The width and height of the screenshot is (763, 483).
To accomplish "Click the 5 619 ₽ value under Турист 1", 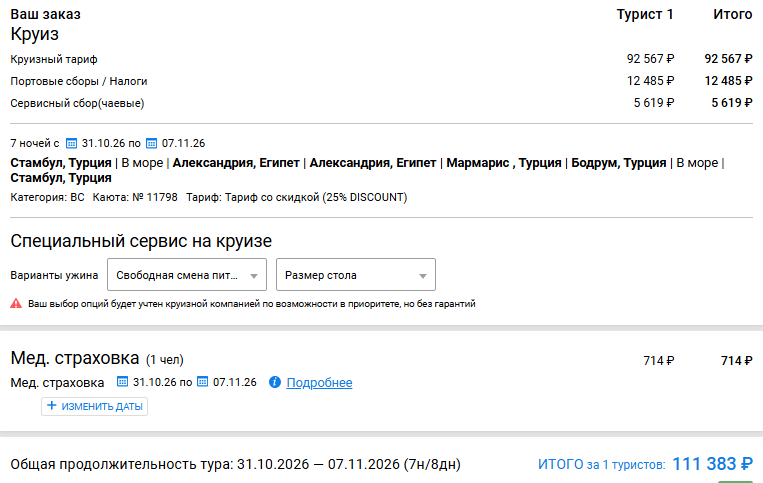I will [x=654, y=103].
